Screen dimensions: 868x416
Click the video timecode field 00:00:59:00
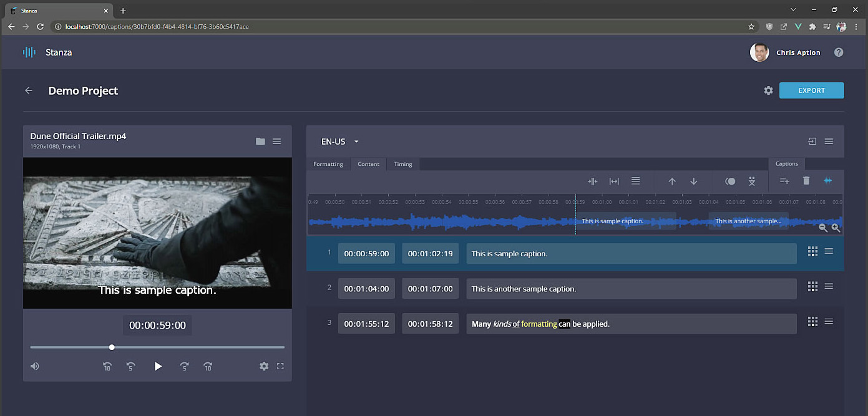[x=157, y=325]
